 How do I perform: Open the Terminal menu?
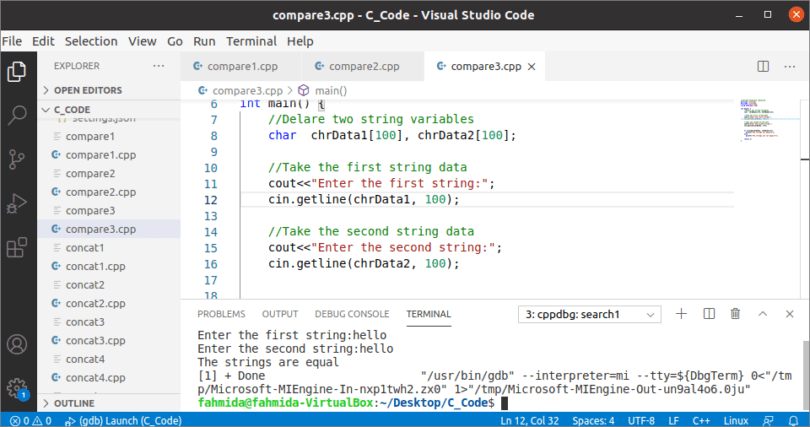coord(251,41)
